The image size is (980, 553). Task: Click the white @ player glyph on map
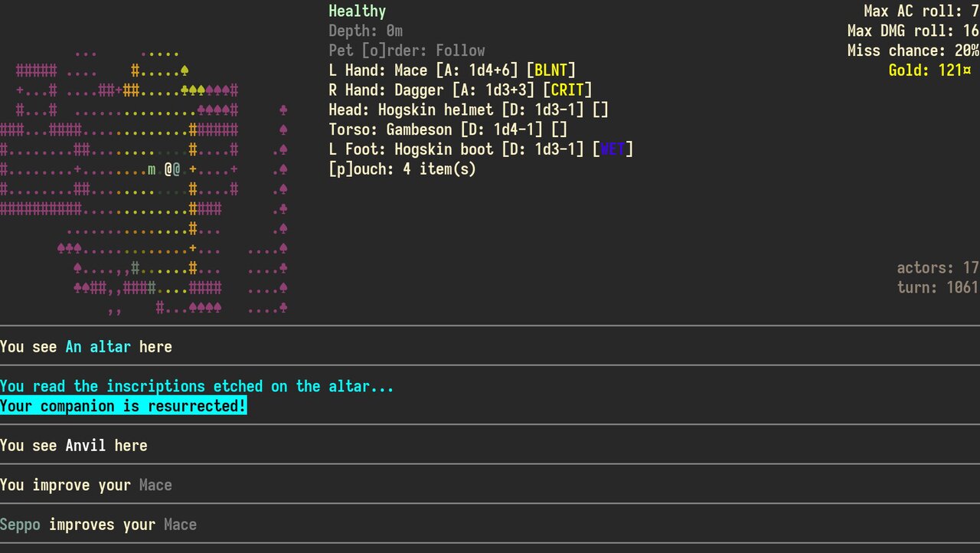pos(168,169)
